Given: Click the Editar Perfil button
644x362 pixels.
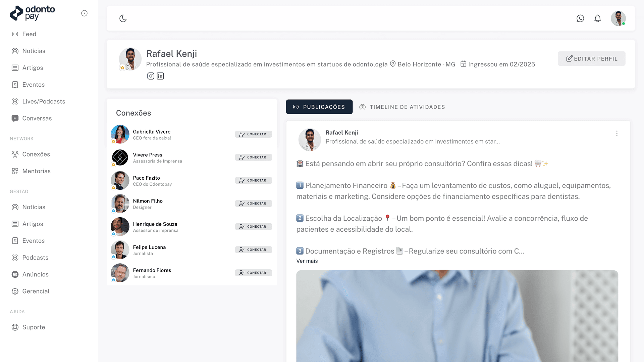Looking at the screenshot, I should (591, 58).
